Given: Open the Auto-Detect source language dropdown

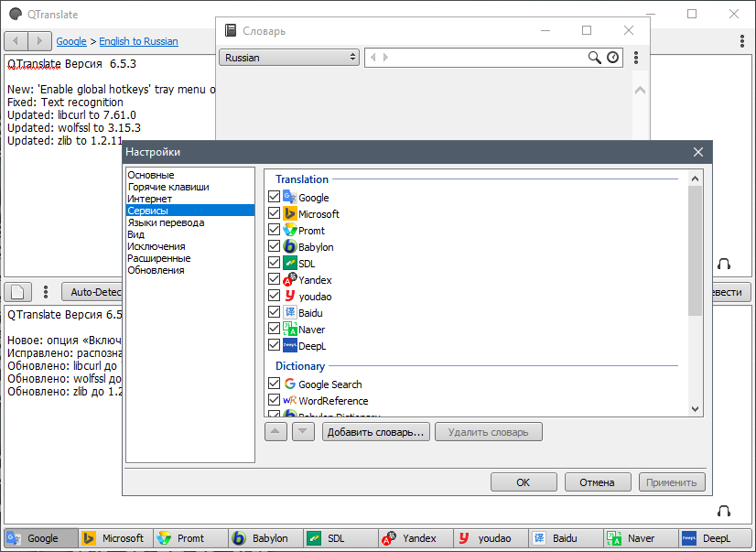Looking at the screenshot, I should pos(92,292).
